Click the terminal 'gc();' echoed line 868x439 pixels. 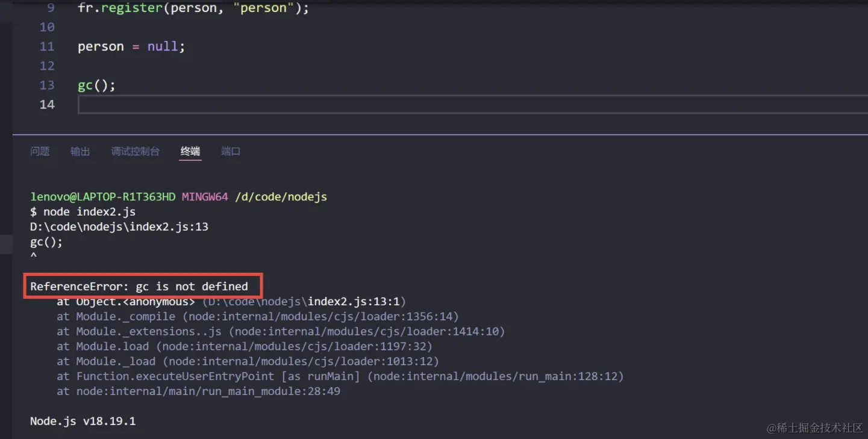[x=46, y=241]
